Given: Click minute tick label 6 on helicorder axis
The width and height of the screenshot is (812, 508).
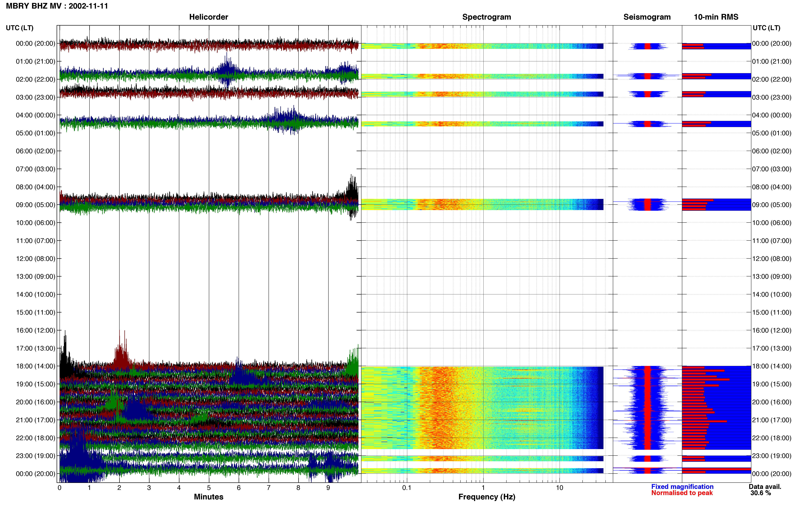Looking at the screenshot, I should 239,487.
